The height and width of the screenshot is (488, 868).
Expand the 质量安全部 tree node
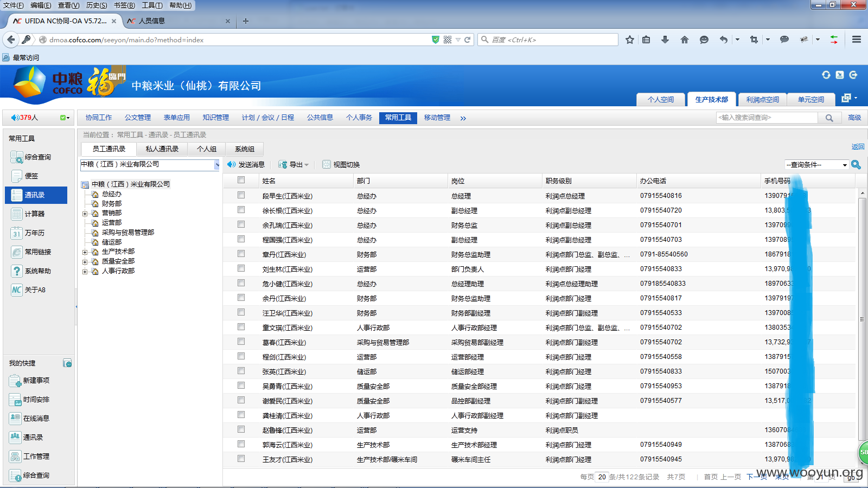point(85,262)
